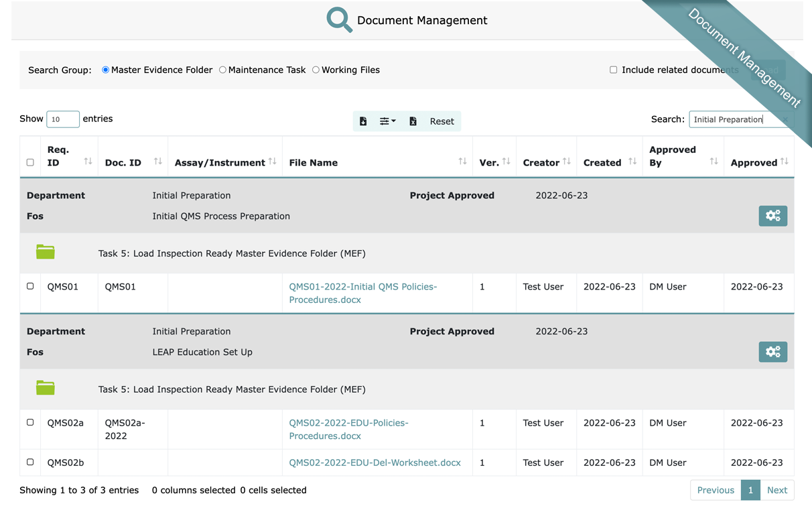Image resolution: width=812 pixels, height=506 pixels.
Task: Click the second green folder icon
Action: click(46, 388)
